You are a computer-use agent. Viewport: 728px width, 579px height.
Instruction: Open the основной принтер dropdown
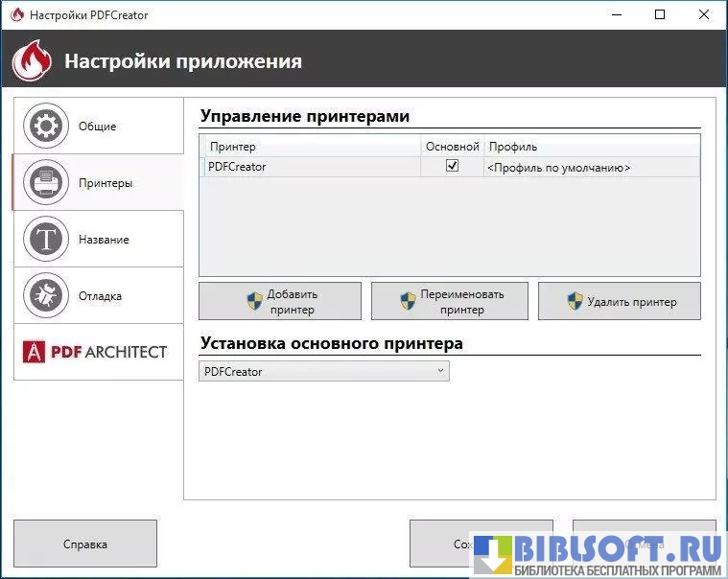point(324,371)
